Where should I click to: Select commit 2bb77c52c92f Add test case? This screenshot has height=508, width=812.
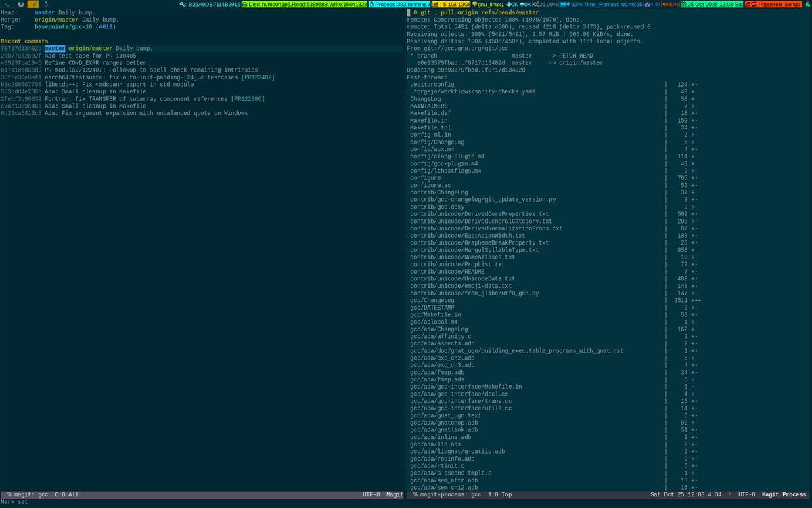(x=203, y=56)
